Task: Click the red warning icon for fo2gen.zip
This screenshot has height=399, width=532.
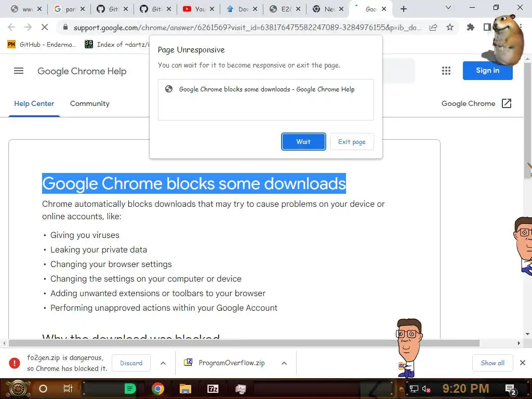Action: 14,363
